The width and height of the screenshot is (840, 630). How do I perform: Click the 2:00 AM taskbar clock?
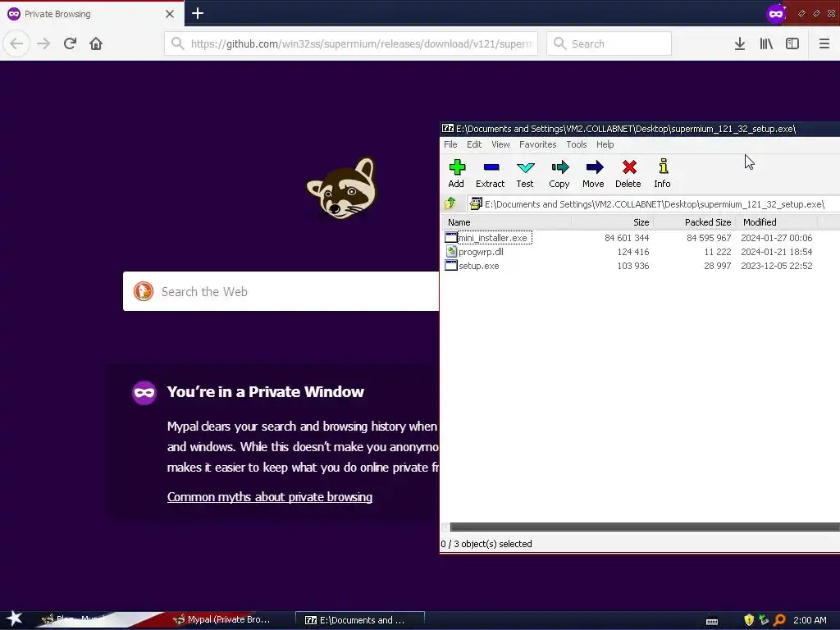click(810, 620)
